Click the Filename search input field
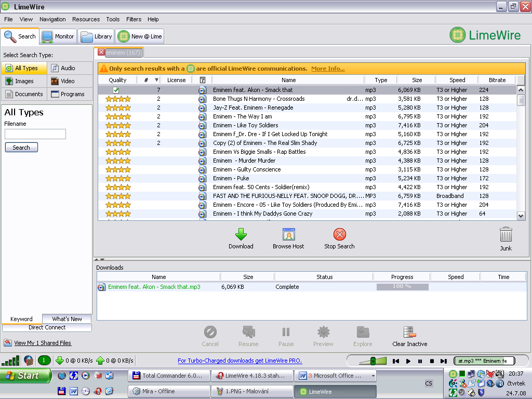 (x=35, y=134)
